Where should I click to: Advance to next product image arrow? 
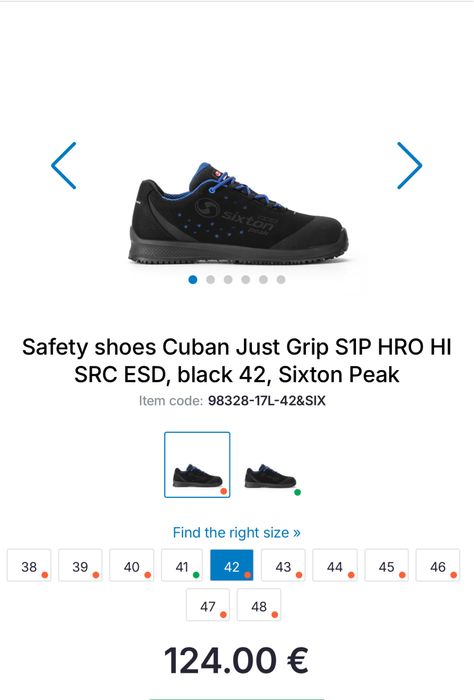(409, 166)
